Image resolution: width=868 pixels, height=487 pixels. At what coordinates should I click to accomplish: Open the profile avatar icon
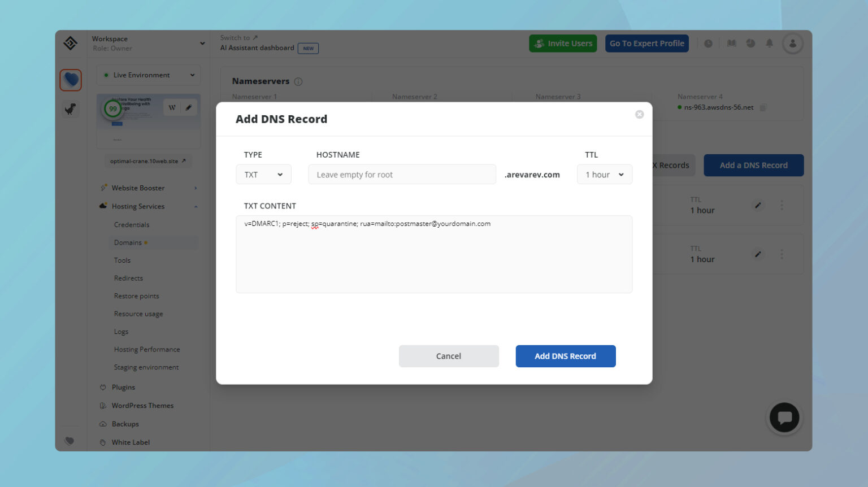tap(793, 43)
